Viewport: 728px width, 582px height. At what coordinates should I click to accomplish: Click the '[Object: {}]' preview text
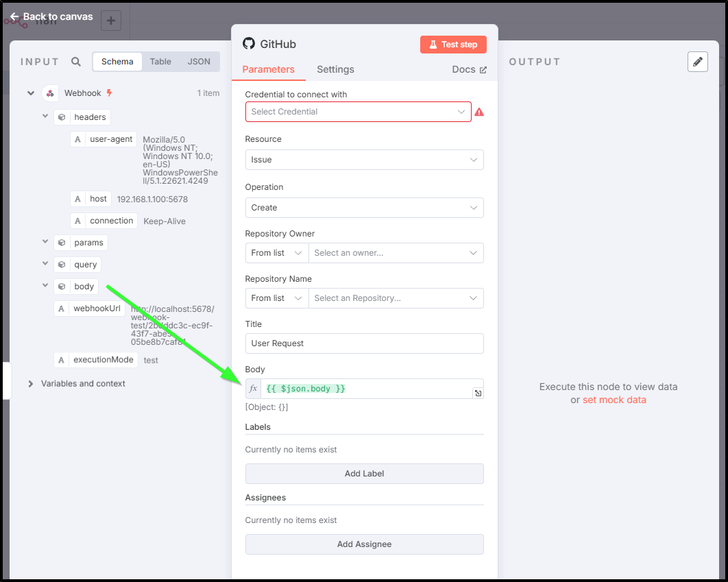click(x=267, y=407)
